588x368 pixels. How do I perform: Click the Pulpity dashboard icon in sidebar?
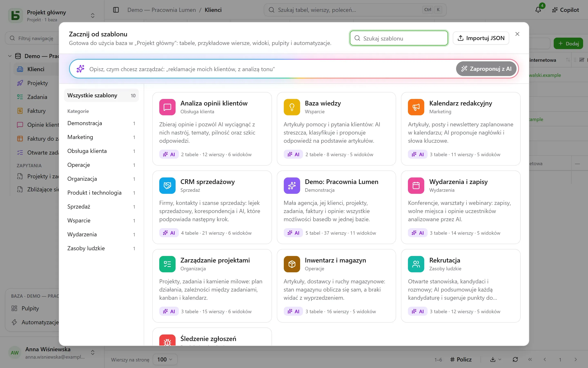click(x=14, y=308)
